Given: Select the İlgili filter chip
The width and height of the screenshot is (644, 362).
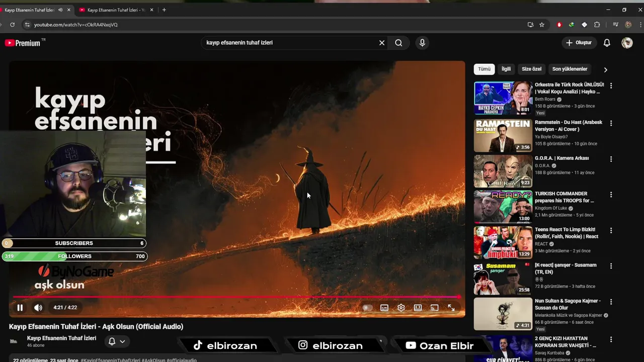Looking at the screenshot, I should tap(506, 69).
